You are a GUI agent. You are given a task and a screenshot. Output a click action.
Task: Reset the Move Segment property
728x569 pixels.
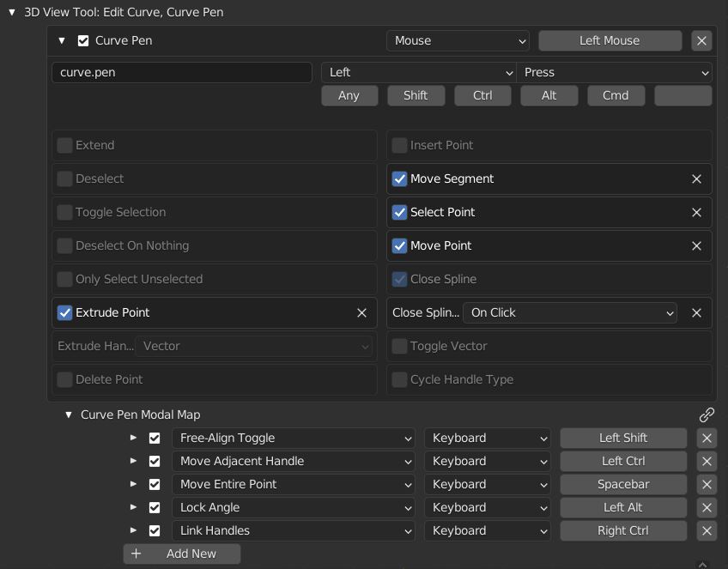coord(696,179)
